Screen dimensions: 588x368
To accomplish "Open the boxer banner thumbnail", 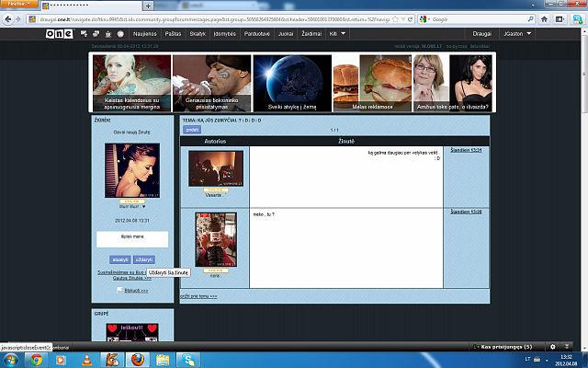I will [211, 83].
